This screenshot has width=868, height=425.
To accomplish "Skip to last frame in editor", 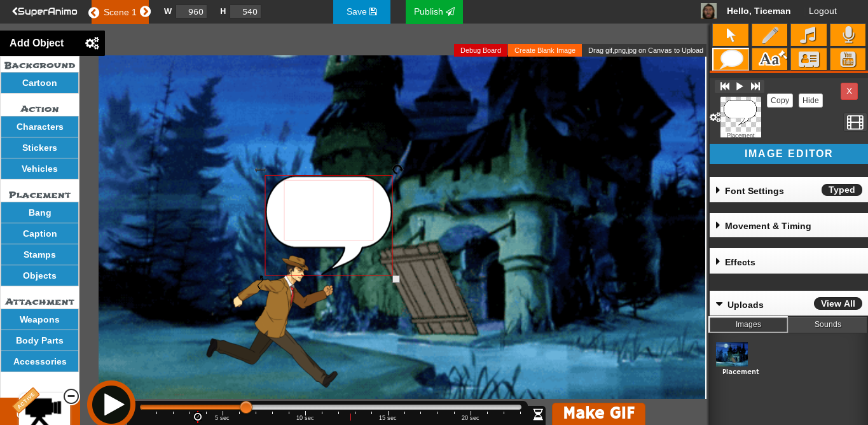I will [755, 86].
